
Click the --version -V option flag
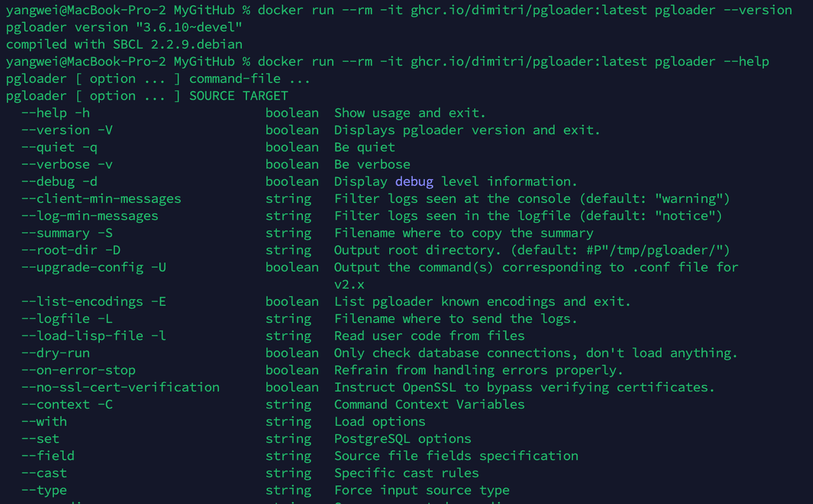[x=67, y=130]
